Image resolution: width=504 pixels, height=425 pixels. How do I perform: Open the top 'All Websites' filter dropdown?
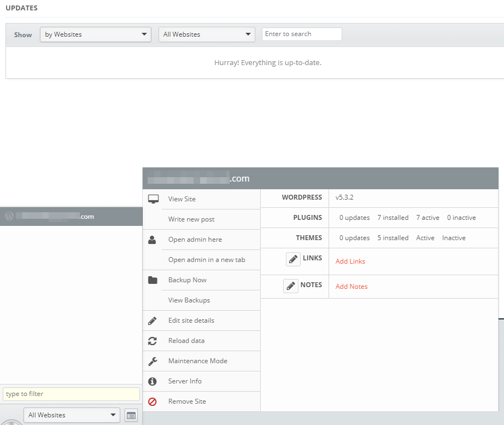coord(207,34)
